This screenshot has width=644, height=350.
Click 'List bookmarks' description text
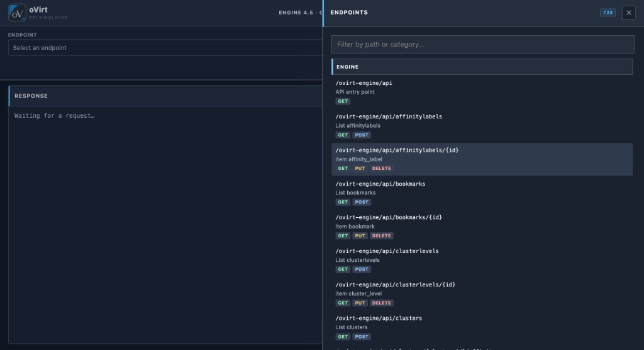[x=355, y=193]
